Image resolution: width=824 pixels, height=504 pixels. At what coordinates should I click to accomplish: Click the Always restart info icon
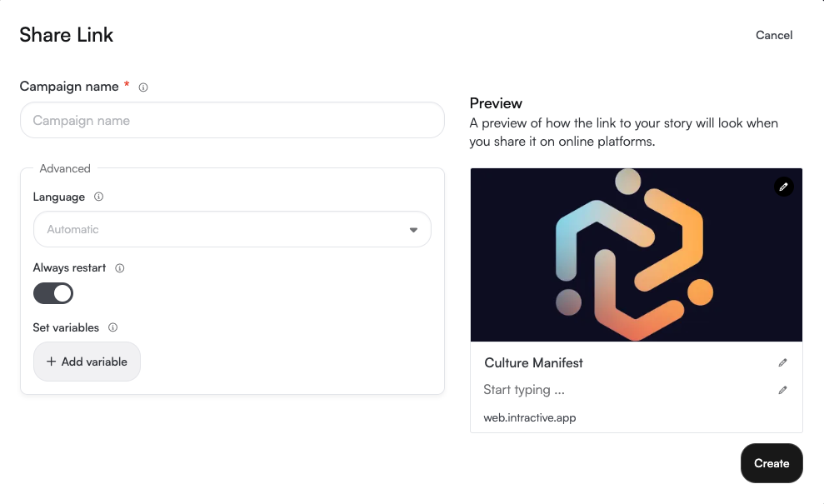[119, 268]
